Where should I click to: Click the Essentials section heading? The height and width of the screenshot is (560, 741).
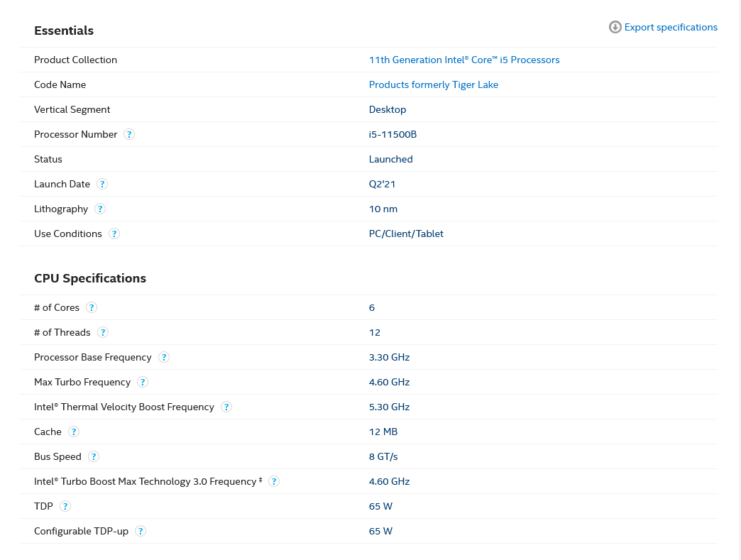64,31
